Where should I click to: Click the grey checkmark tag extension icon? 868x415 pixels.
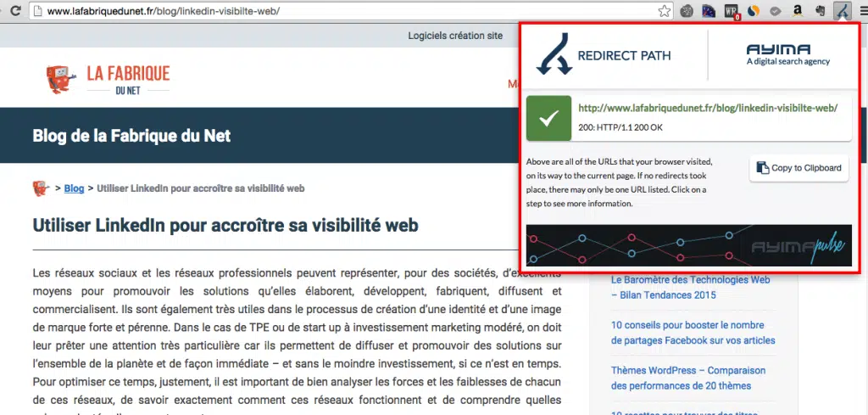(x=775, y=11)
